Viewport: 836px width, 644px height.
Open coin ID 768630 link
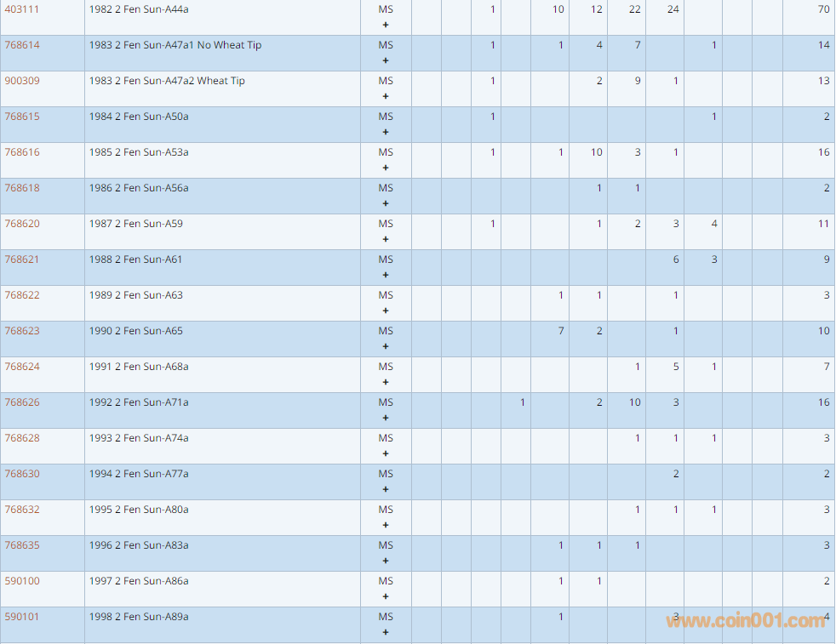point(22,474)
